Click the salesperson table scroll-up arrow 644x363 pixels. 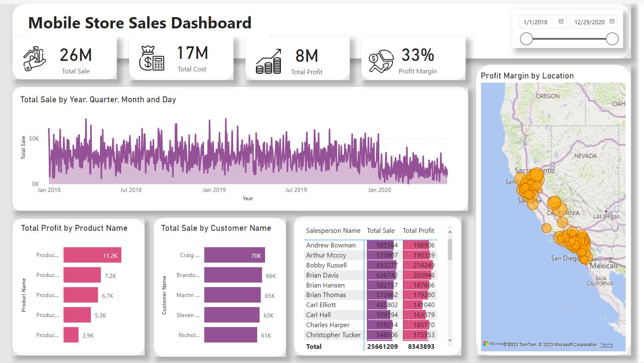coord(450,232)
